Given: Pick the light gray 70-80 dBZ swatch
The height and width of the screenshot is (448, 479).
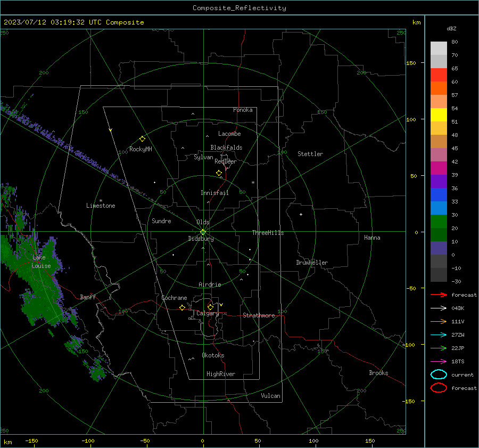Looking at the screenshot, I should (439, 48).
